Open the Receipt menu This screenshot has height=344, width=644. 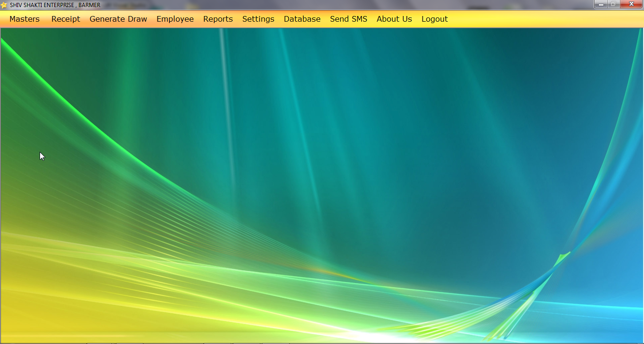point(66,19)
